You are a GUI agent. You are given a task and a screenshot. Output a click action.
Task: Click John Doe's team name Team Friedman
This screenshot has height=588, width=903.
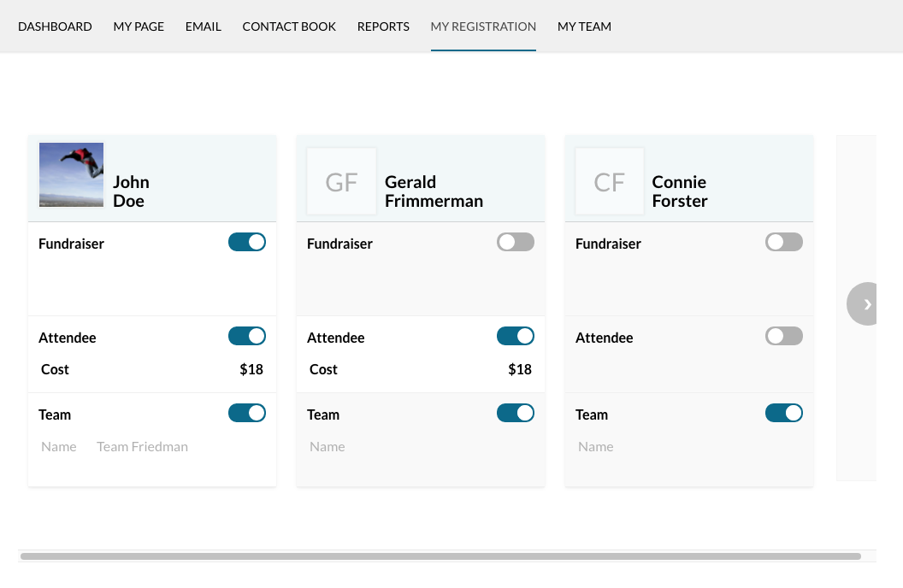click(x=142, y=447)
